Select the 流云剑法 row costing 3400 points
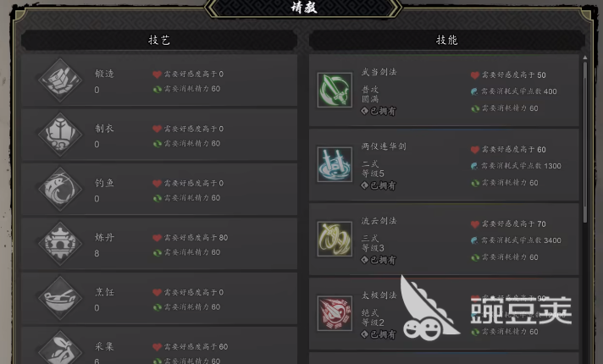The height and width of the screenshot is (364, 603). [x=444, y=239]
